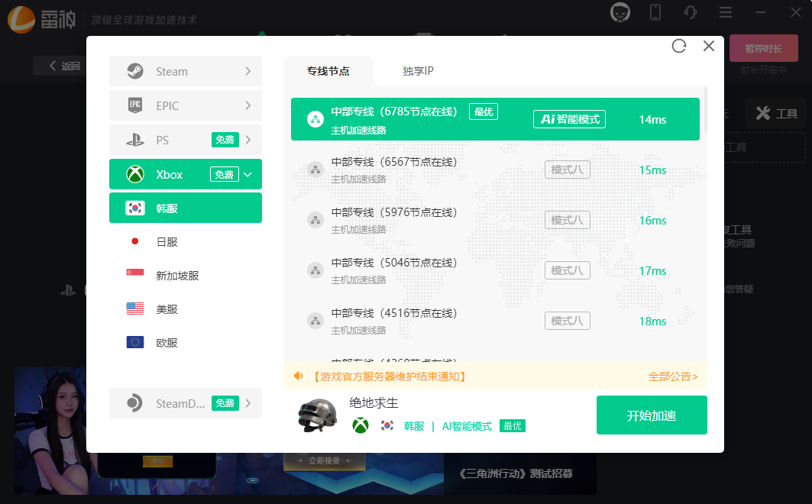Viewport: 812px width, 504px height.
Task: Click the 最优 badge on top node
Action: (x=484, y=111)
